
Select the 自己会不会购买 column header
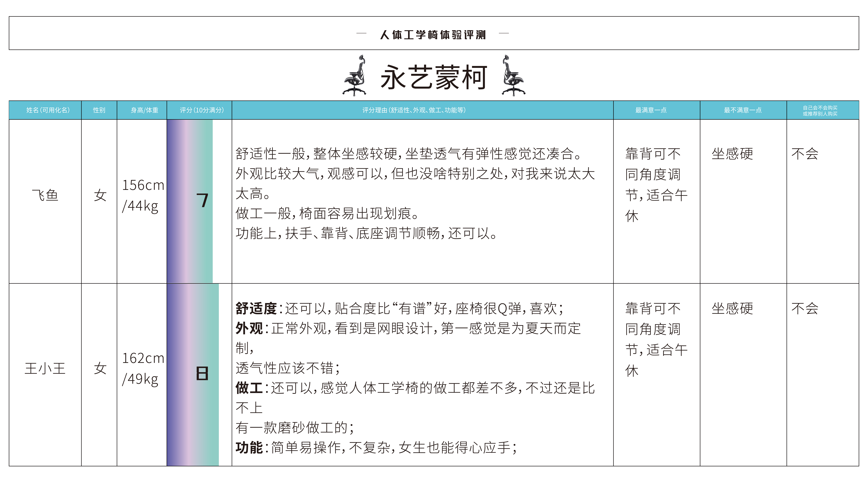point(823,110)
